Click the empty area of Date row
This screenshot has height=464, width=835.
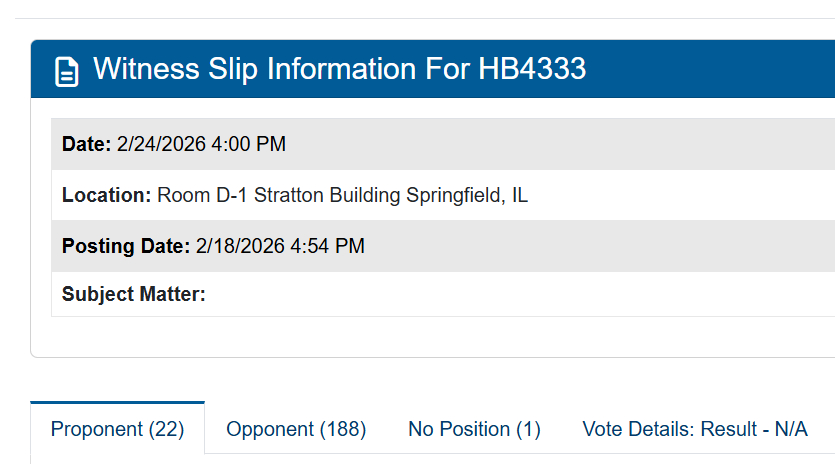(x=560, y=145)
